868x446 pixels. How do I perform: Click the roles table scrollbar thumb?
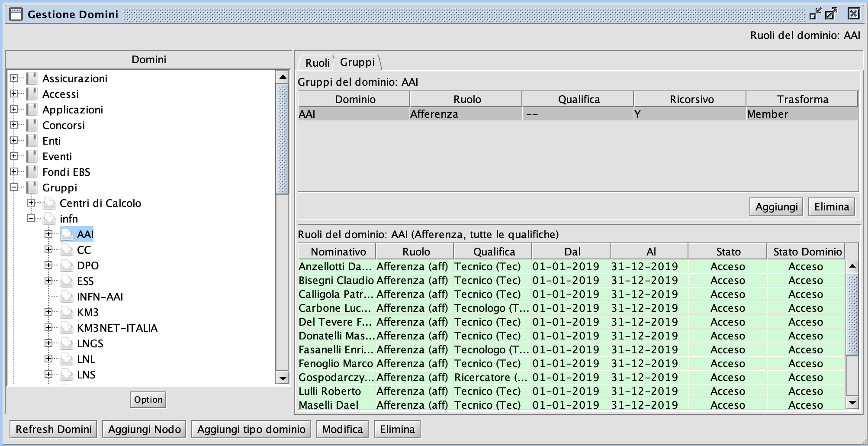(x=852, y=314)
